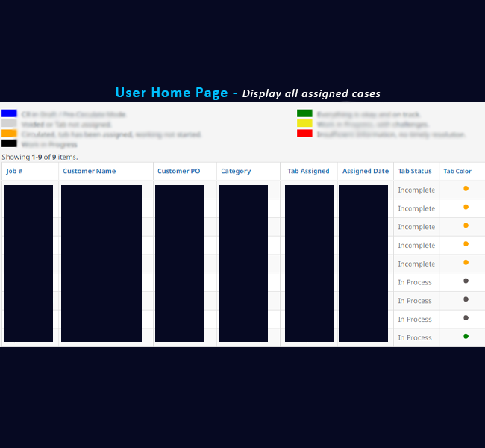Click the orange legend color swatch
This screenshot has height=448, width=485.
click(9, 134)
